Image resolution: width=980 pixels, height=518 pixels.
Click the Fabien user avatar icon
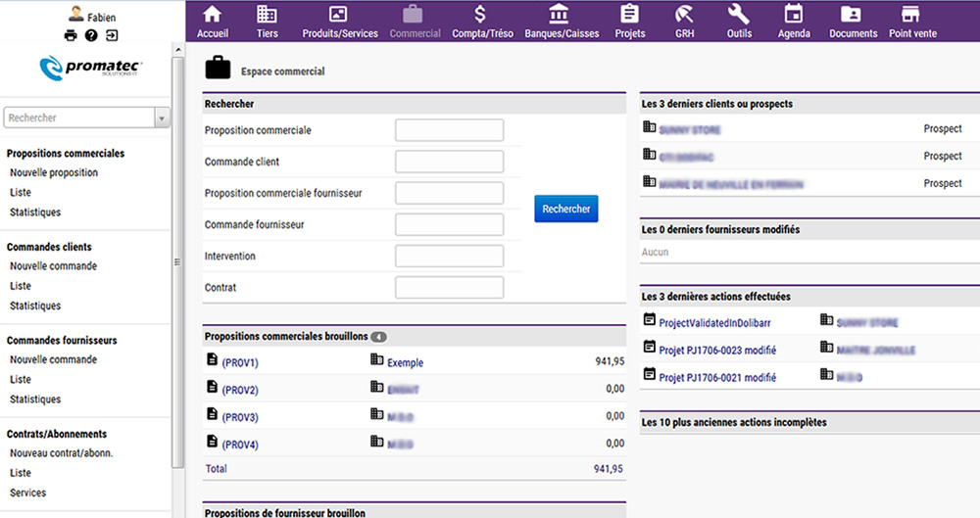tap(76, 14)
